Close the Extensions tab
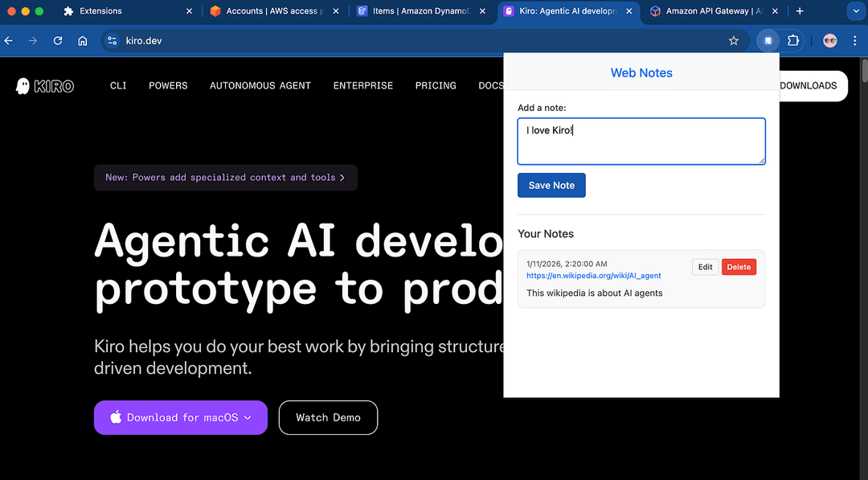The height and width of the screenshot is (480, 868). tap(189, 11)
